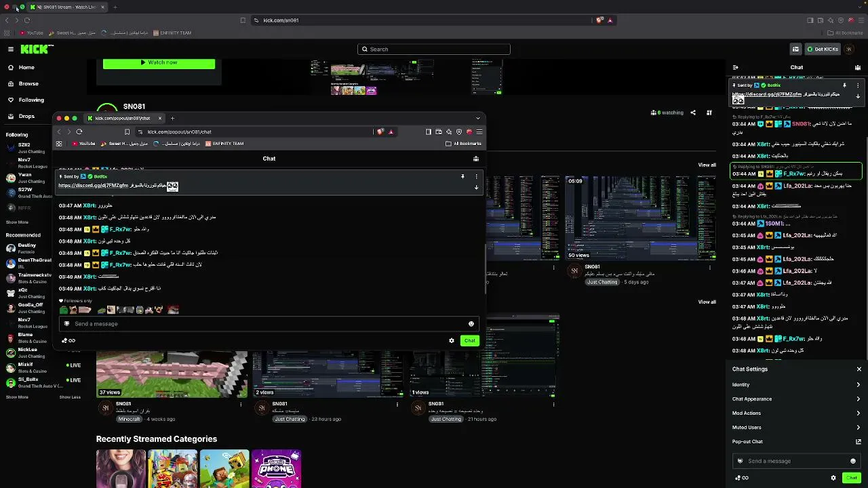Unpin the pinned message in popout chat window
The image size is (868, 488).
tap(462, 176)
